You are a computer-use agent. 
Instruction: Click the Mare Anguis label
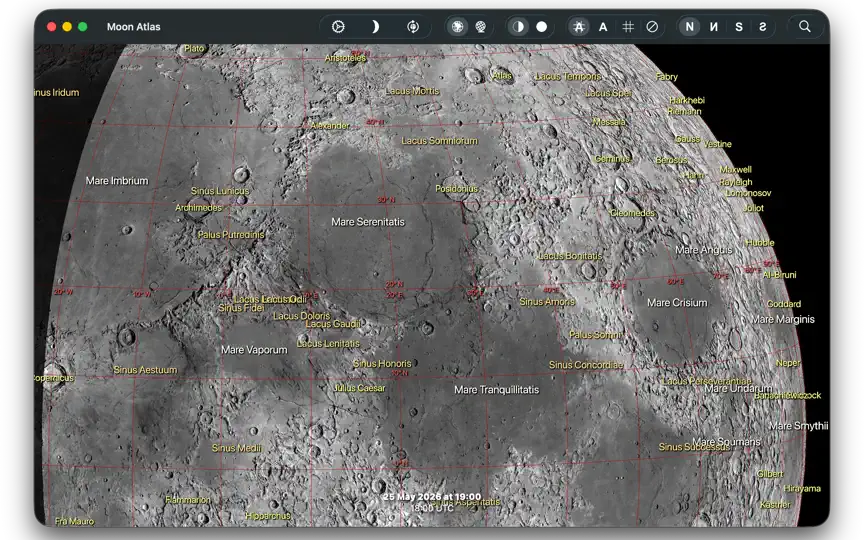(x=704, y=250)
